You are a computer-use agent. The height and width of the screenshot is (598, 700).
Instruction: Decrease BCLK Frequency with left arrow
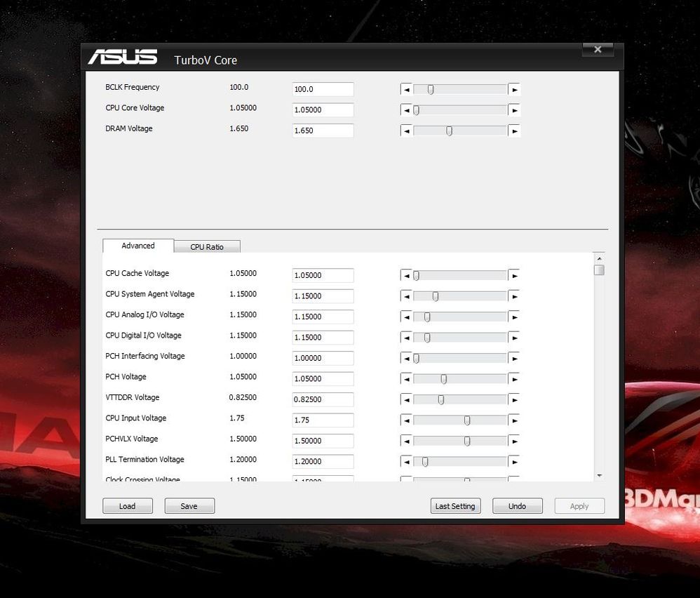pyautogui.click(x=406, y=89)
